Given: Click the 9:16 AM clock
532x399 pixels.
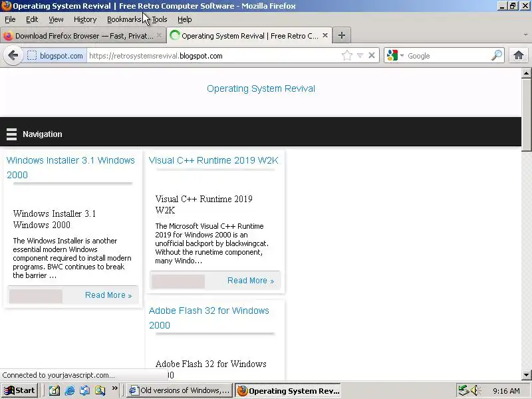Looking at the screenshot, I should tap(506, 391).
